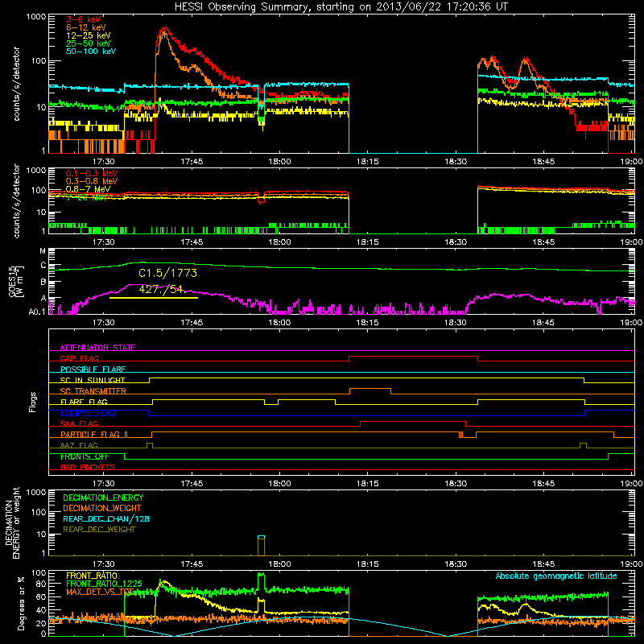
Task: Select the orange 6-12 keV legend label
Action: pyautogui.click(x=86, y=27)
